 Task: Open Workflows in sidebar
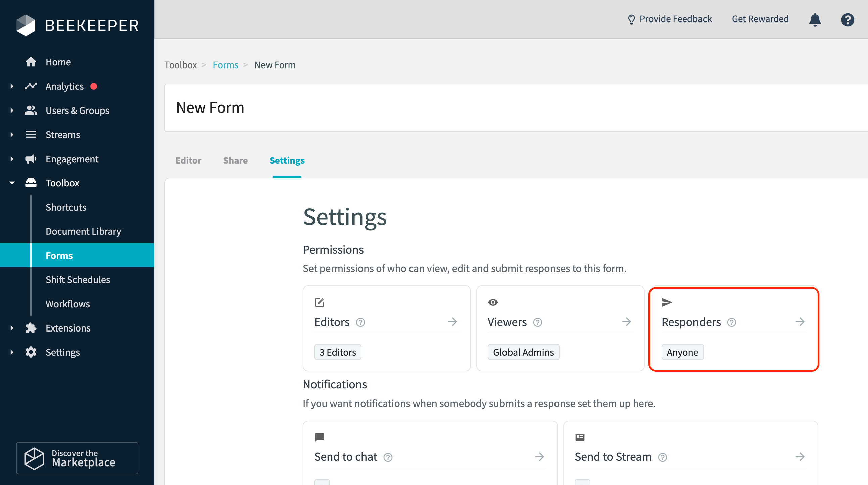(x=68, y=304)
